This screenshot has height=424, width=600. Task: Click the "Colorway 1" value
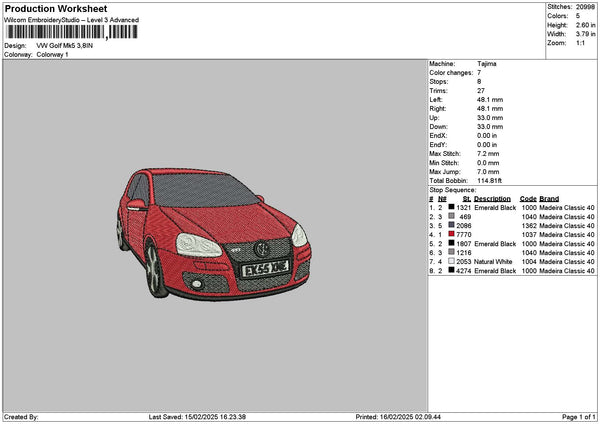tap(52, 55)
